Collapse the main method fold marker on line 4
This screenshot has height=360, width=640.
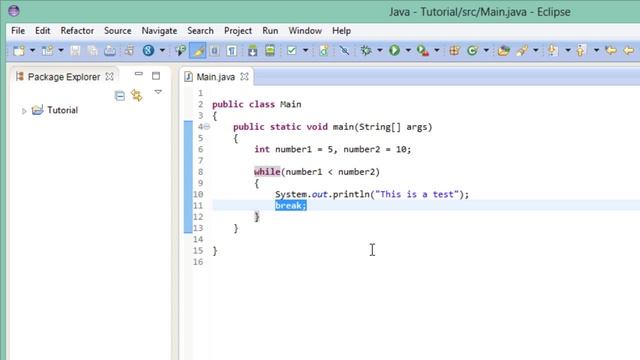click(207, 127)
